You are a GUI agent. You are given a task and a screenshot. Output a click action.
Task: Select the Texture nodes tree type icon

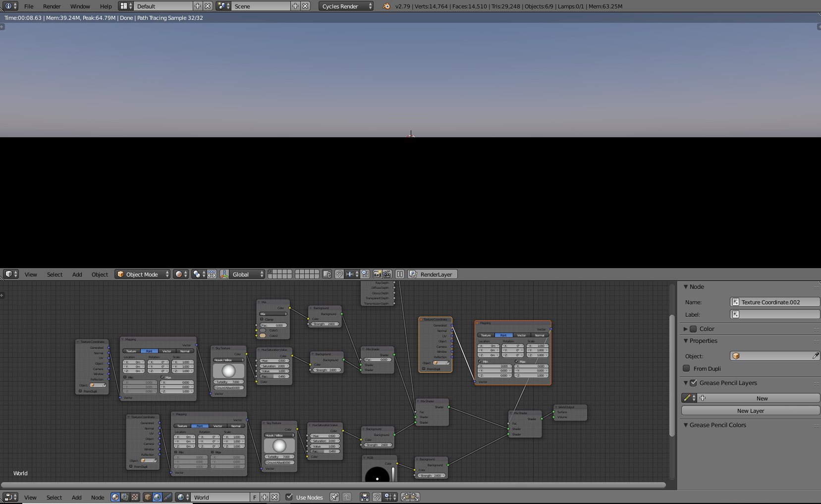tap(135, 497)
